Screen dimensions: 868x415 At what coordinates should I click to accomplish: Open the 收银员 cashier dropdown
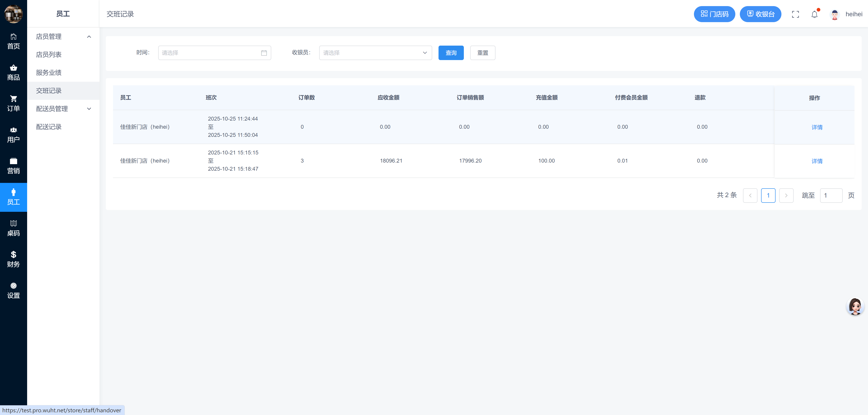(375, 53)
